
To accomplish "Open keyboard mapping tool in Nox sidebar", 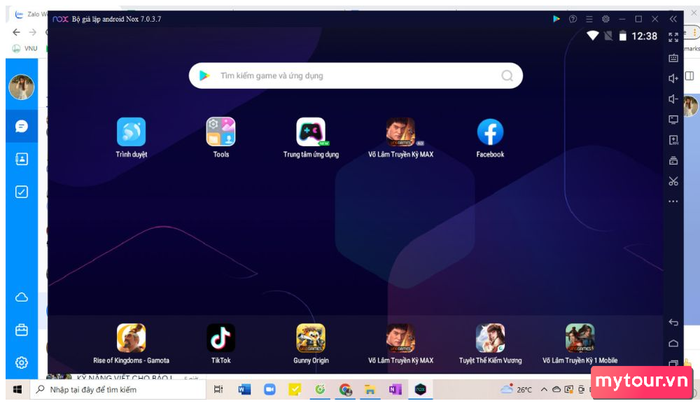I will (x=673, y=58).
